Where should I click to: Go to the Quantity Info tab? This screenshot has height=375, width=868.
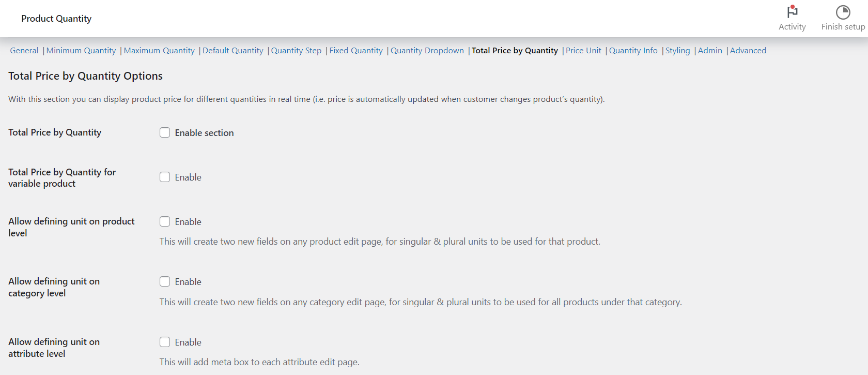pos(633,51)
